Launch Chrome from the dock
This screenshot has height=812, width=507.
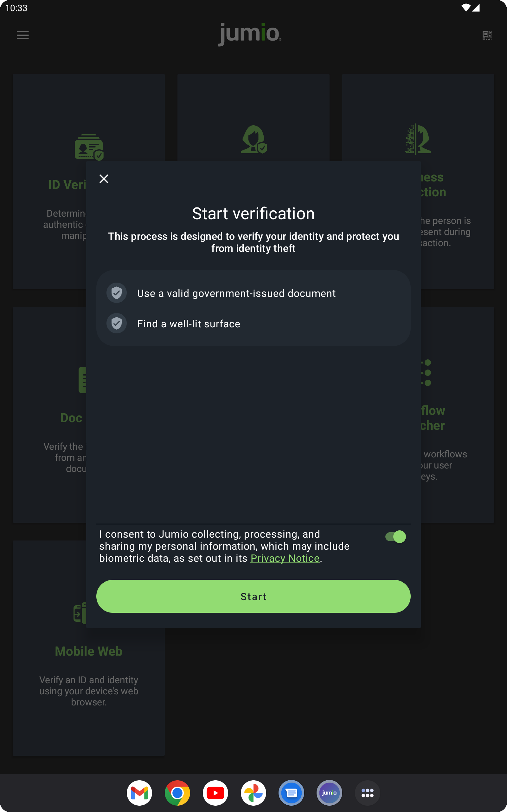177,793
